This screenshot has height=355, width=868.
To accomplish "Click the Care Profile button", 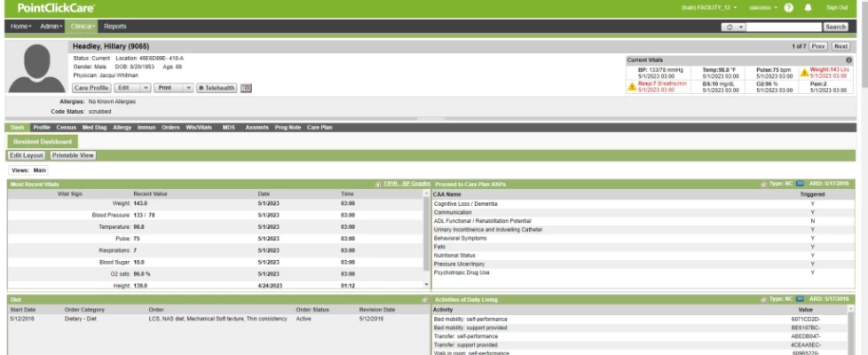I will tap(92, 88).
